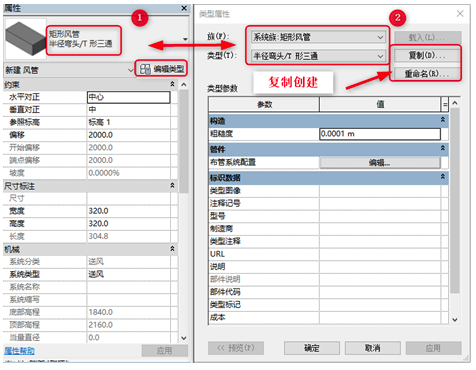476x370 pixels.
Task: Click the 取消 Cancel button
Action: (373, 348)
